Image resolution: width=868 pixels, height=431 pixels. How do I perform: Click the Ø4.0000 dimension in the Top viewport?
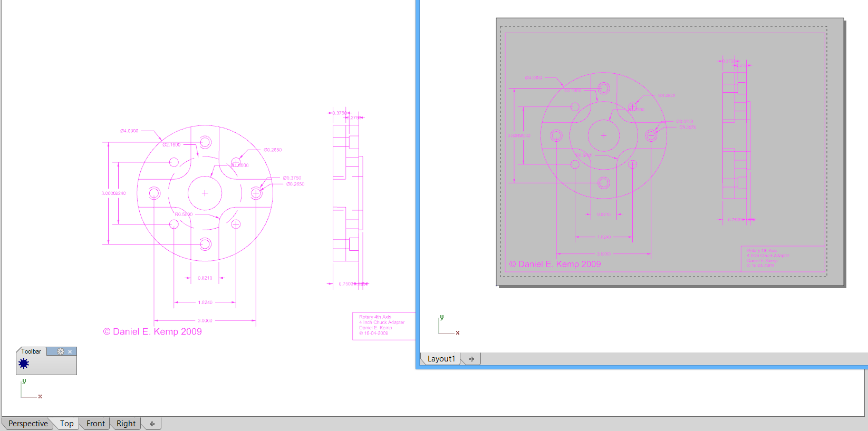129,131
